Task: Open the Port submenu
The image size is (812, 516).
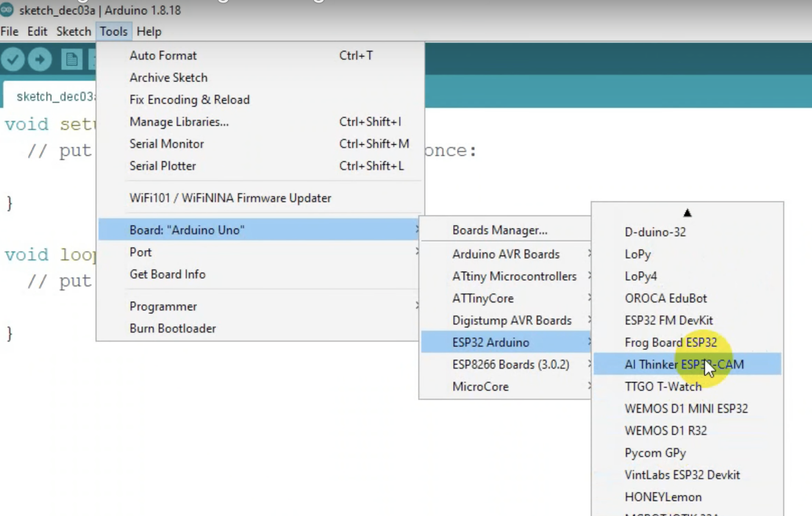Action: (x=140, y=252)
